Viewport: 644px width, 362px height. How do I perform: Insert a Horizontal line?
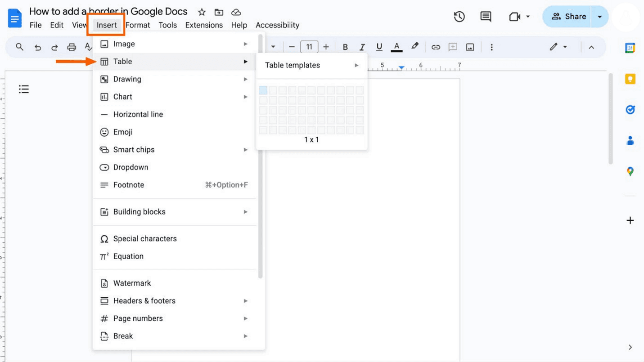(175, 114)
